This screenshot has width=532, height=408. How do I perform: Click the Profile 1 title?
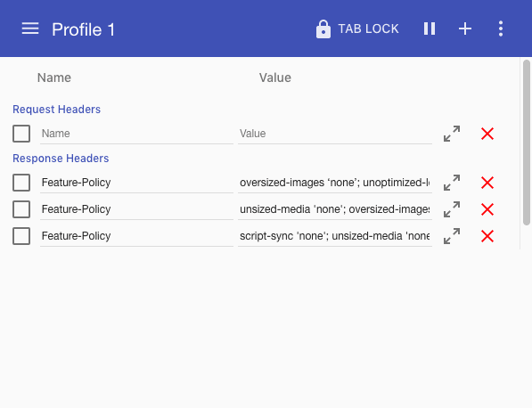[84, 29]
